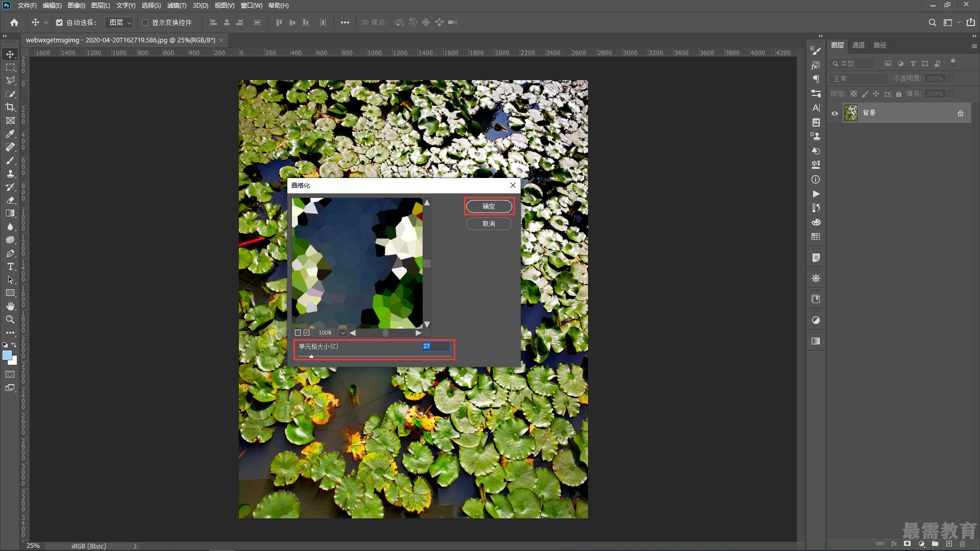The width and height of the screenshot is (980, 551).
Task: Toggle the 自动选择 checkbox
Action: pos(59,22)
